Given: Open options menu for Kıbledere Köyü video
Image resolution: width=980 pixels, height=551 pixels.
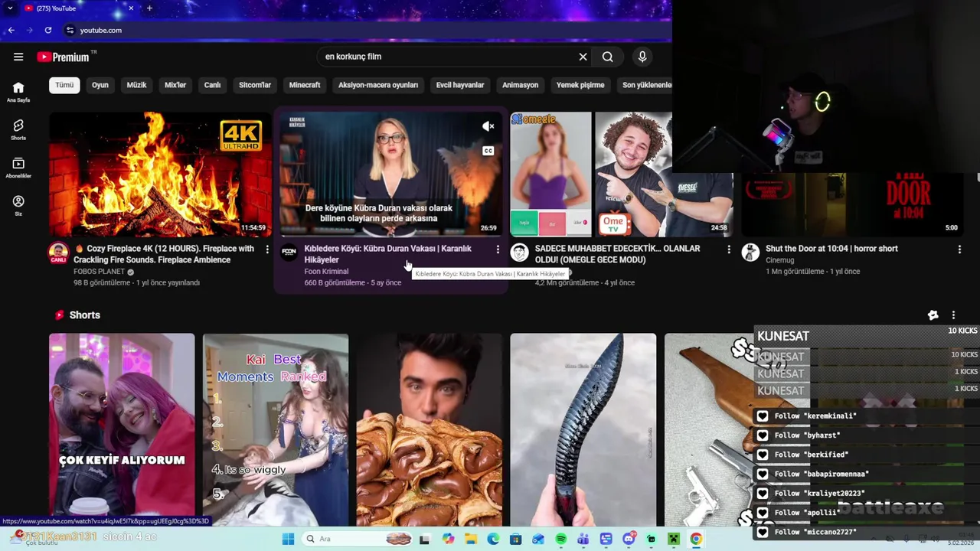Looking at the screenshot, I should 498,249.
